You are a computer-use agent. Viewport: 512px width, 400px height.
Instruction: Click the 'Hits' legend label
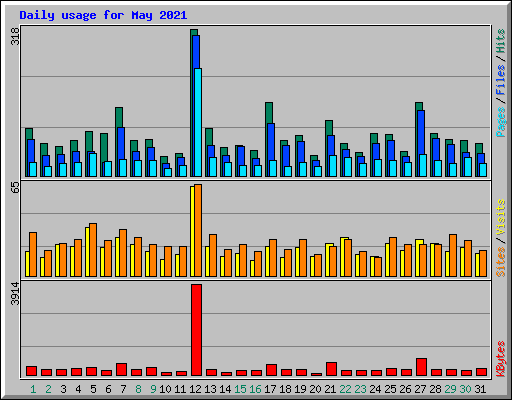pos(501,41)
